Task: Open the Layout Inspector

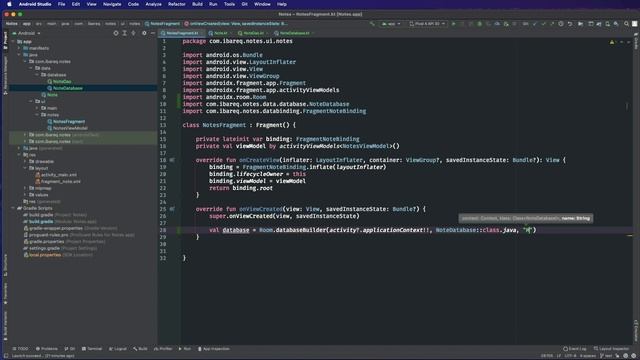Action: coord(611,349)
